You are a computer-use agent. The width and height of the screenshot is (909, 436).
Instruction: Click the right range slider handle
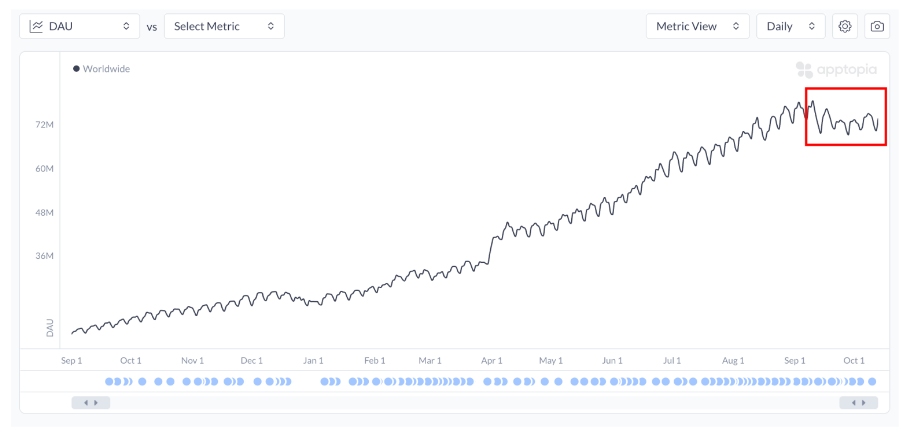858,403
